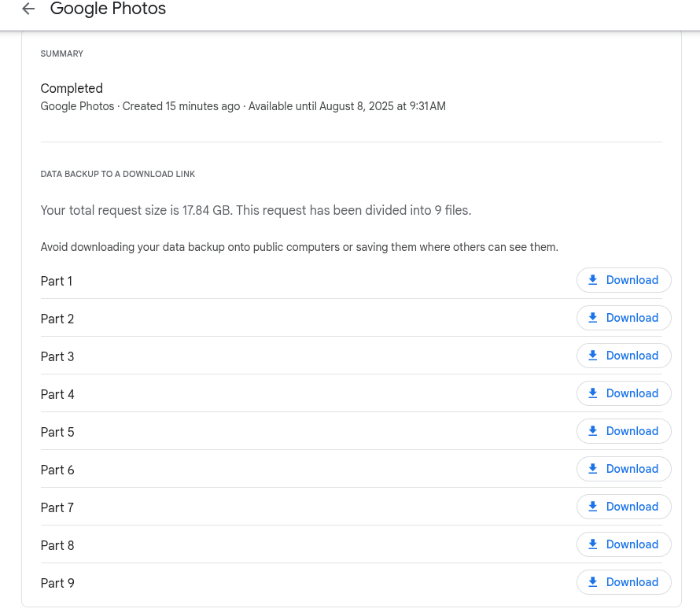Download Part 2 of the backup
The image size is (700, 616).
[x=624, y=318]
